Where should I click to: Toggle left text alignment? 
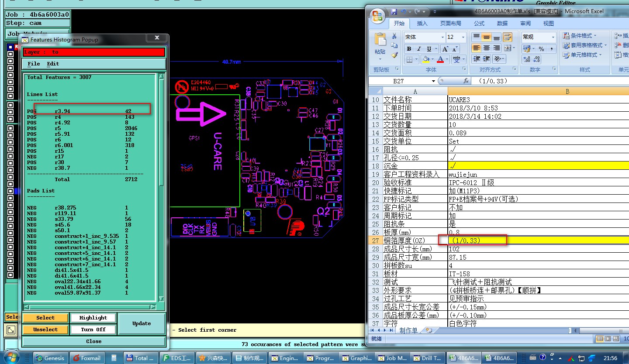476,48
